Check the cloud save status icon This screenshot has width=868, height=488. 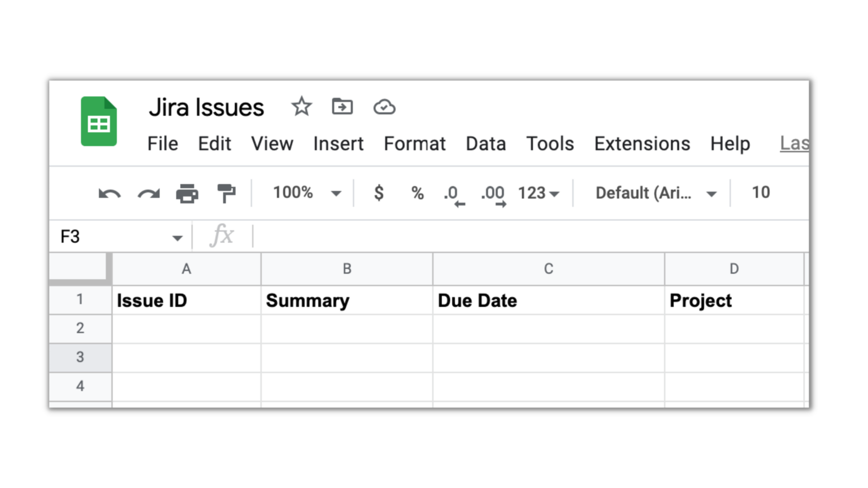[x=384, y=106]
